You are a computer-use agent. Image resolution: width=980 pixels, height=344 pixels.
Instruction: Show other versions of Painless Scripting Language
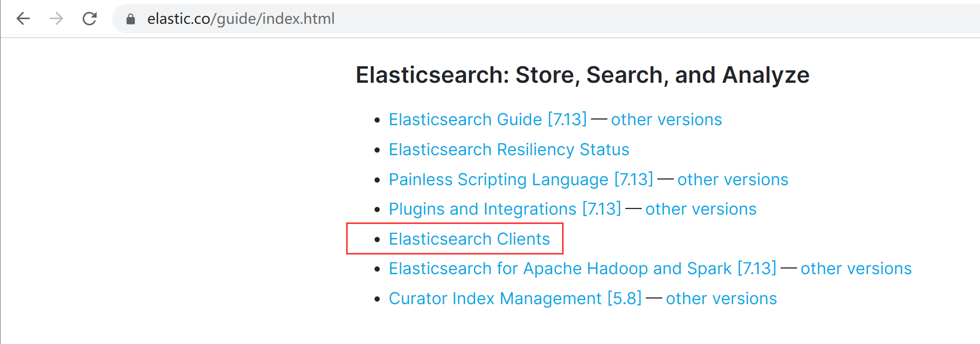(x=733, y=180)
